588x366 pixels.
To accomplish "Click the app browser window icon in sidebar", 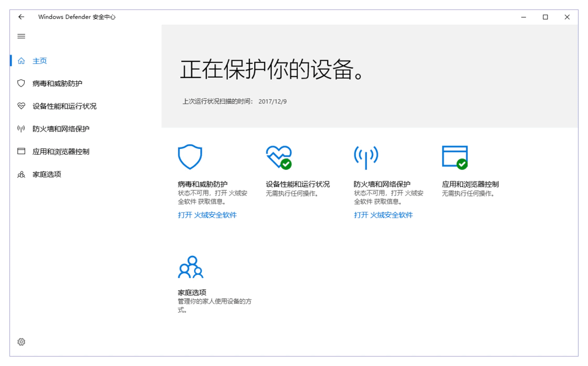I will [x=22, y=152].
